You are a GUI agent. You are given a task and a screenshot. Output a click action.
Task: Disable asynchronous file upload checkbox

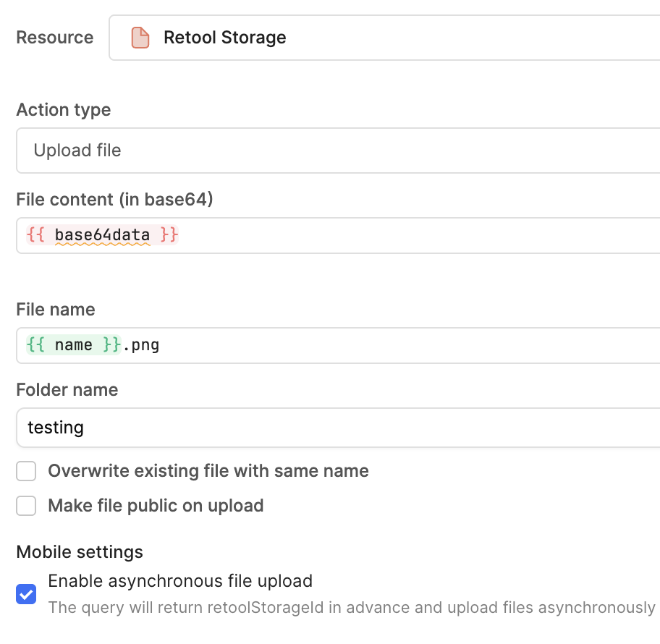click(x=26, y=595)
